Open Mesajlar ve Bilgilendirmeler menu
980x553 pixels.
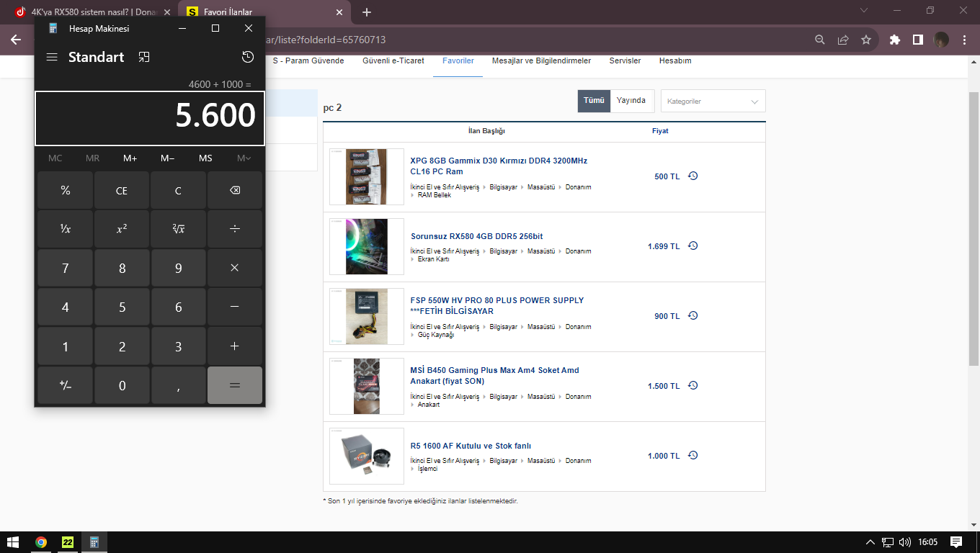(x=541, y=61)
